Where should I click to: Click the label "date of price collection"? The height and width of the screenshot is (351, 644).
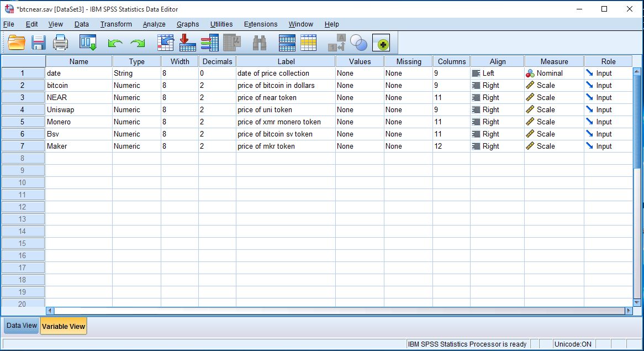tap(273, 73)
